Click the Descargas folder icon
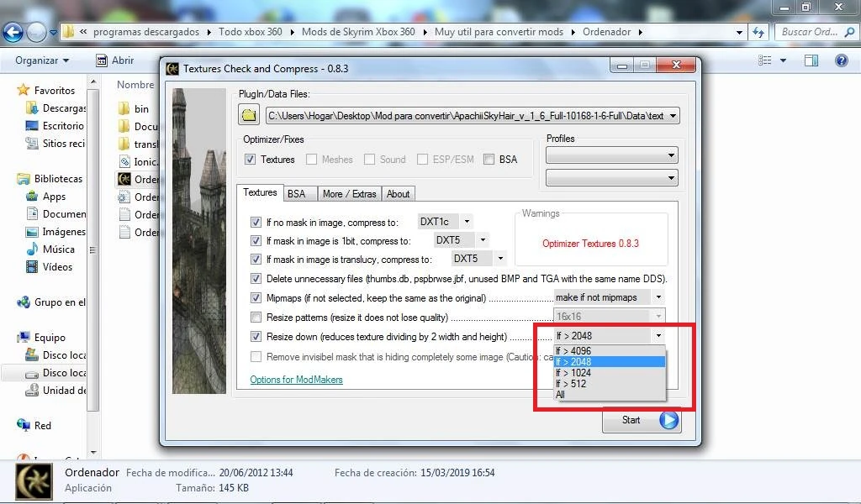 point(32,108)
